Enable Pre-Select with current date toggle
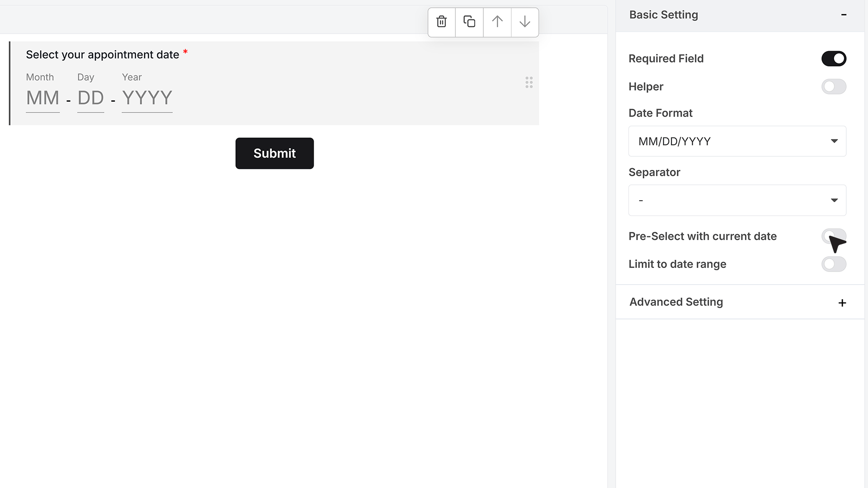 [834, 236]
